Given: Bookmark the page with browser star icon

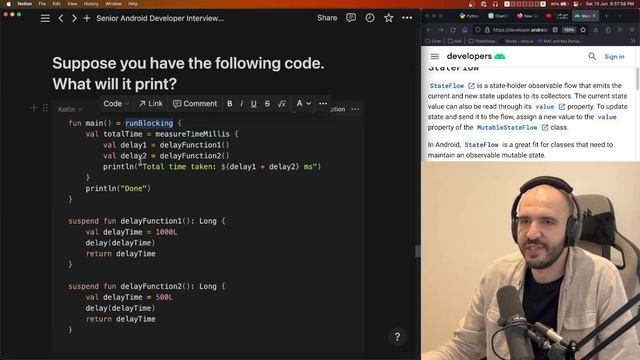Looking at the screenshot, I should pyautogui.click(x=583, y=30).
